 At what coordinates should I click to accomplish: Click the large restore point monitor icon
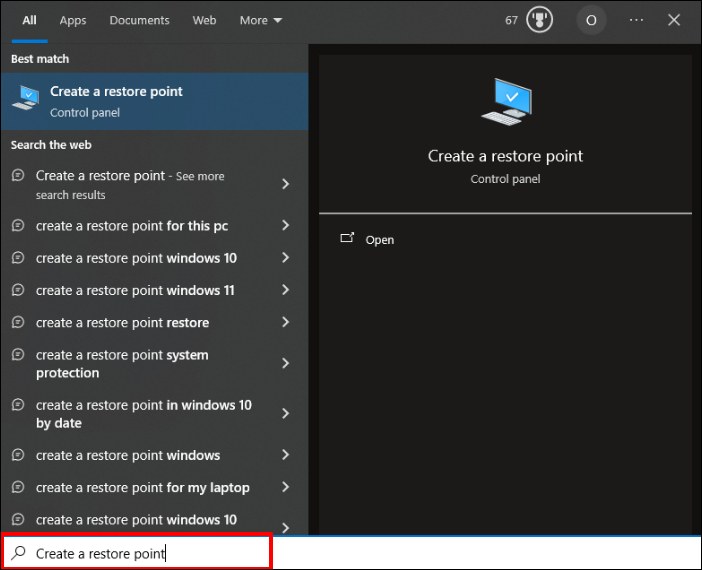tap(505, 102)
